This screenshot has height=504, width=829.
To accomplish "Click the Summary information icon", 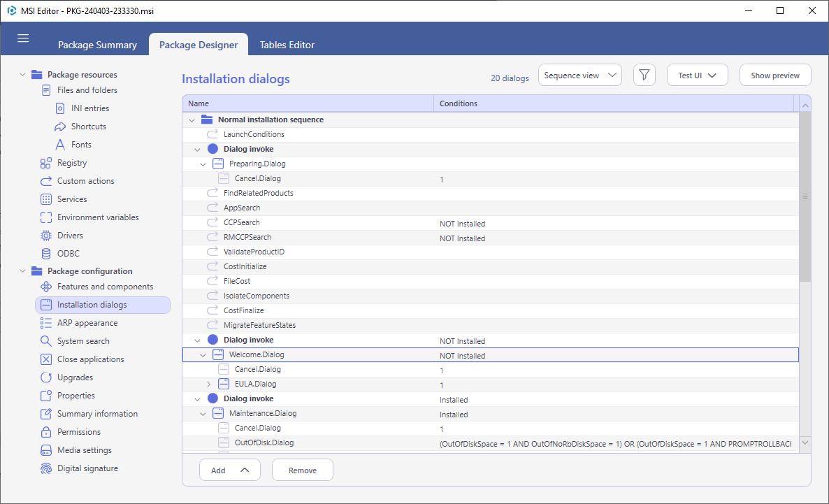I will pyautogui.click(x=46, y=414).
